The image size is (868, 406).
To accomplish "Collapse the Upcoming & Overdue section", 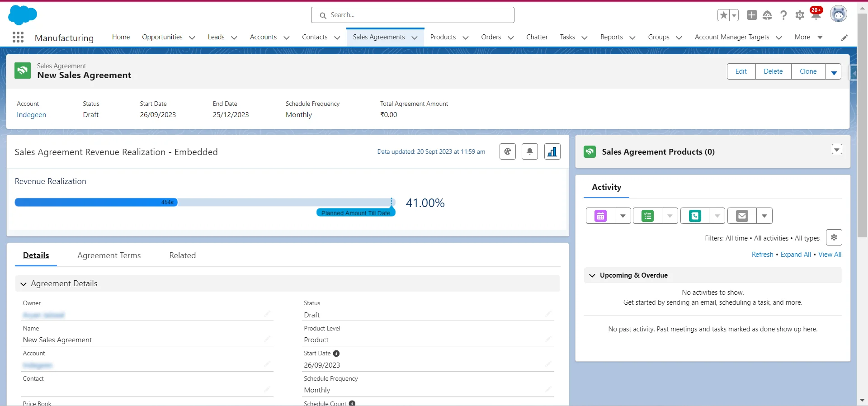I will (x=592, y=275).
